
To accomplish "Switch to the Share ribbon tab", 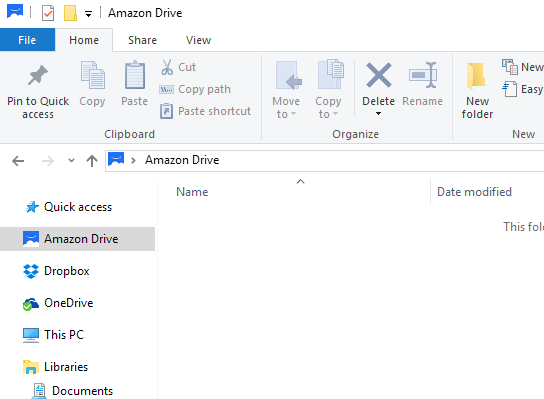I will [x=142, y=40].
